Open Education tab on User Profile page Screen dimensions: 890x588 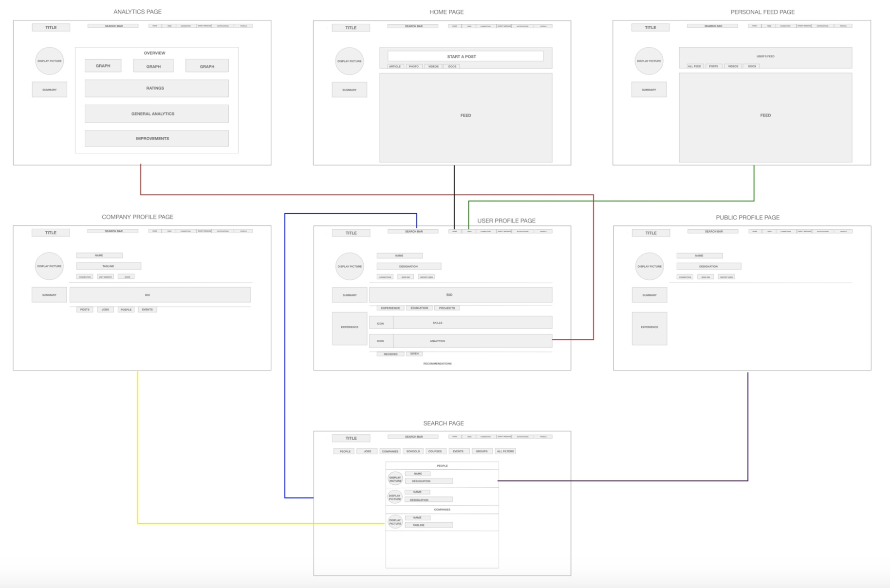(419, 308)
